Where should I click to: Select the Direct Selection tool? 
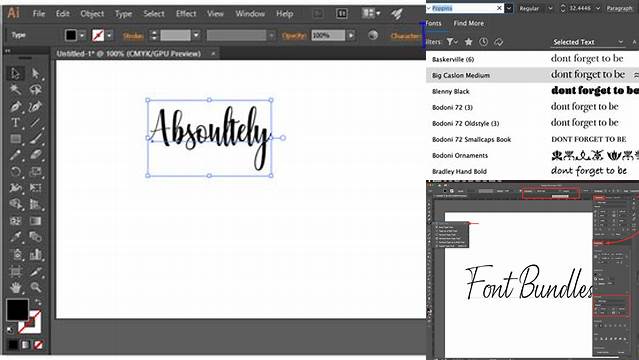(36, 73)
